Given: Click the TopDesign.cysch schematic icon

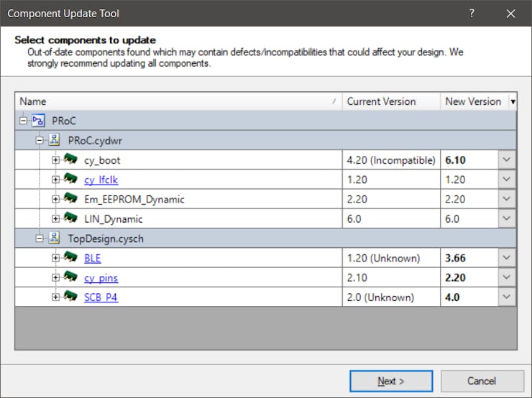Looking at the screenshot, I should (54, 239).
